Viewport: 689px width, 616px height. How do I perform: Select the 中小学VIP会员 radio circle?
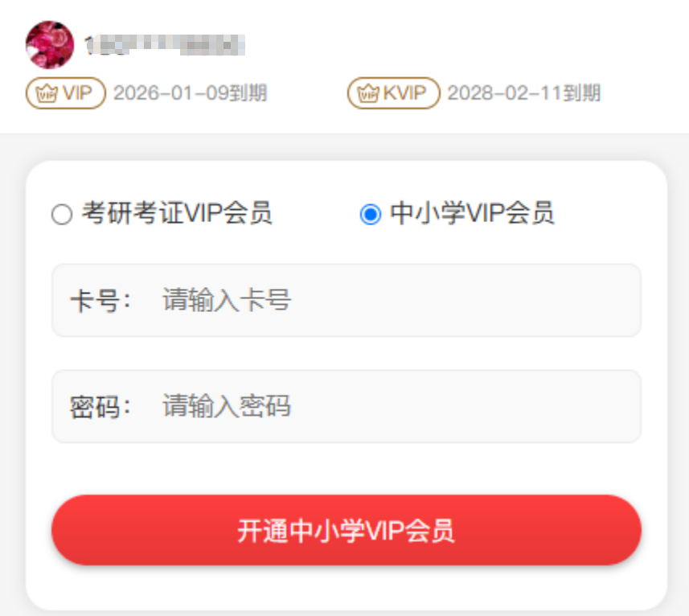371,215
